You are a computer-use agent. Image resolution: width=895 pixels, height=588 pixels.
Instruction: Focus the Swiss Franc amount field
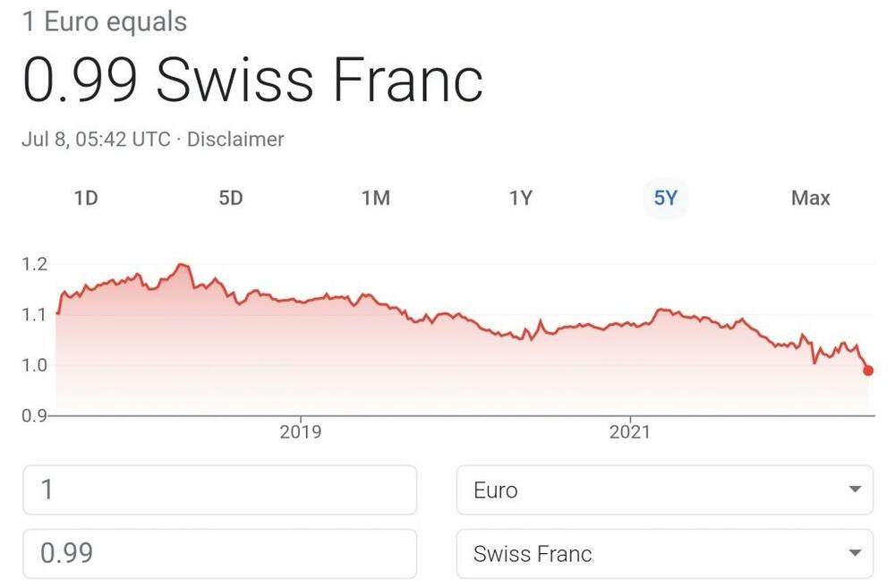pyautogui.click(x=219, y=554)
